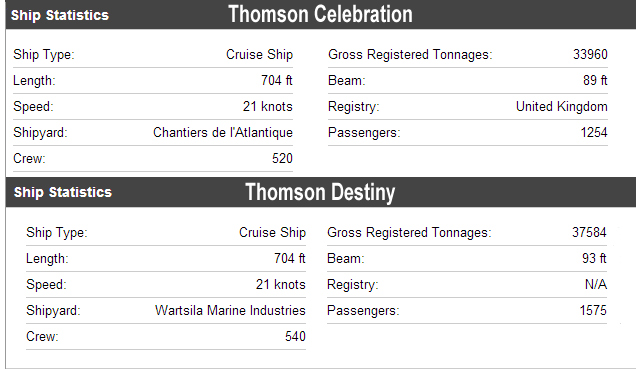Select the 37584 gross tonnage value
The height and width of the screenshot is (369, 636).
(589, 232)
